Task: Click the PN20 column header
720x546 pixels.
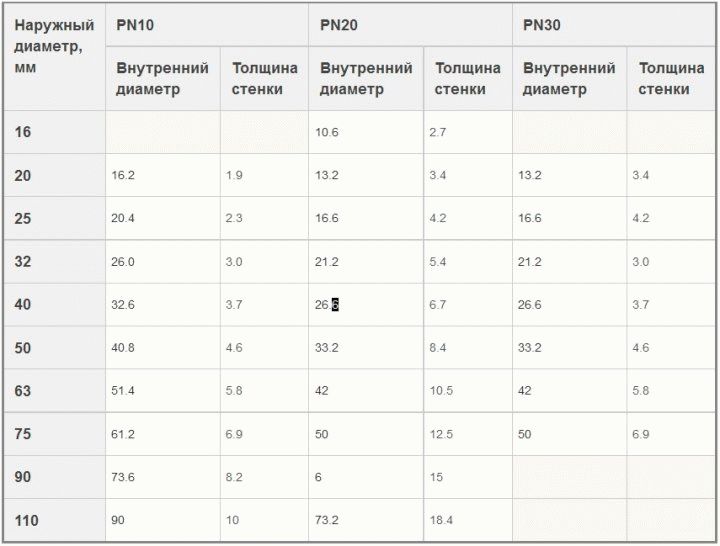Action: [x=339, y=25]
